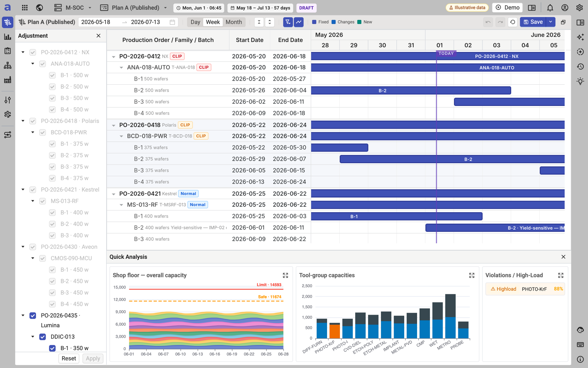Click the start date field 2026-05-18
Screen dimensions: 588x368
tap(96, 22)
